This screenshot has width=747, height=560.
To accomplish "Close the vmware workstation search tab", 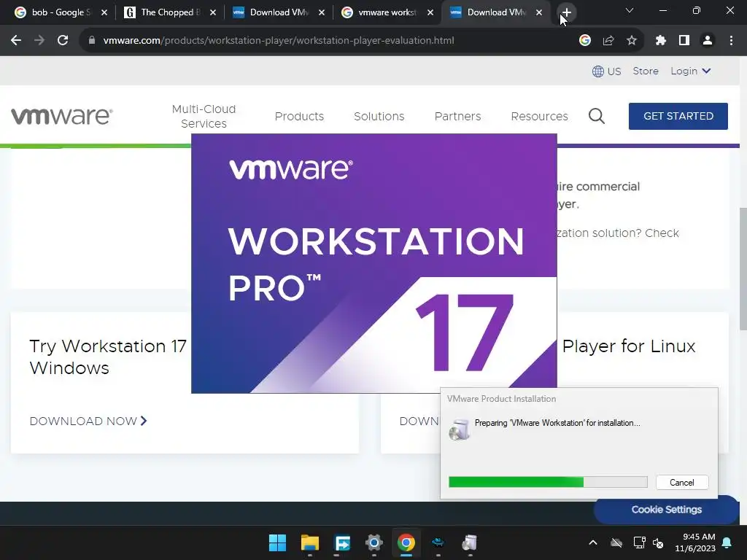I will click(x=430, y=12).
